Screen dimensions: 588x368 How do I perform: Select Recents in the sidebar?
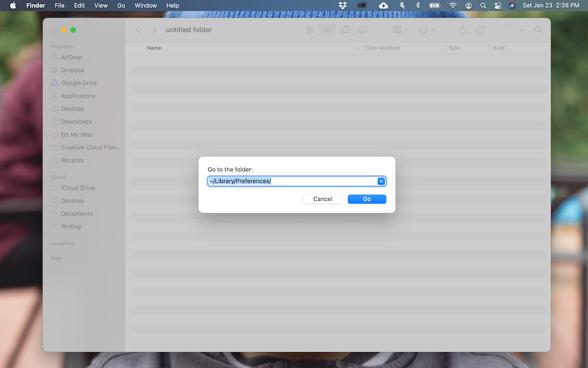tap(72, 160)
